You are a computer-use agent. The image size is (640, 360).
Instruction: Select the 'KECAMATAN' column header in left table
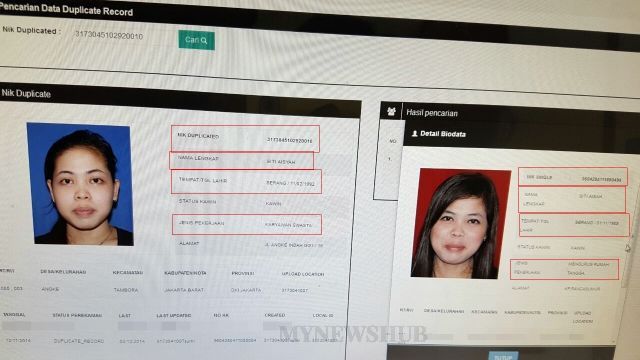(x=127, y=273)
